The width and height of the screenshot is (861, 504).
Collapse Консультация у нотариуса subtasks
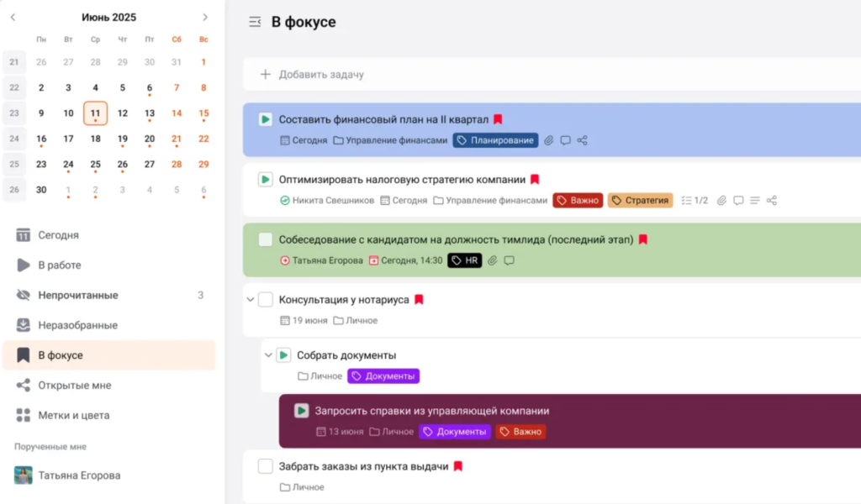[251, 299]
